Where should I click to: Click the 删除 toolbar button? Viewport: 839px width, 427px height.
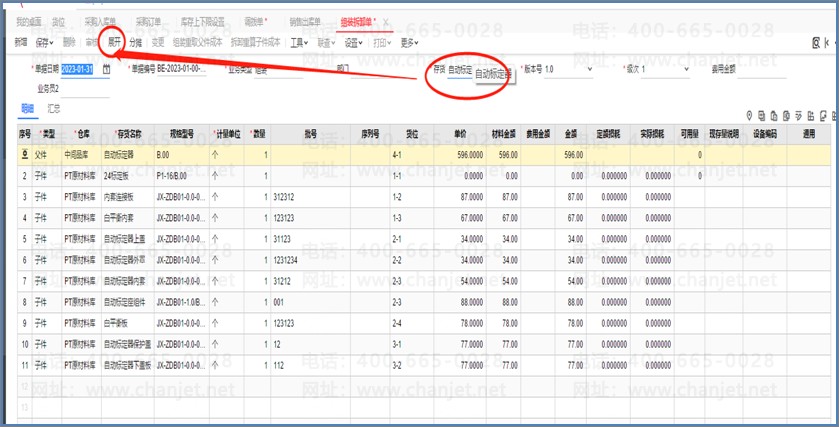(69, 42)
